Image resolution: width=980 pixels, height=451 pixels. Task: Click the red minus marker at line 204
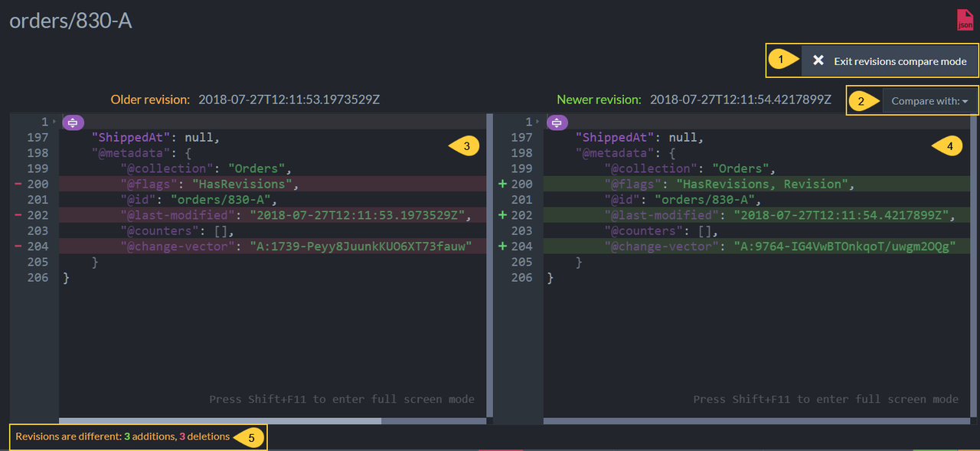click(x=17, y=246)
